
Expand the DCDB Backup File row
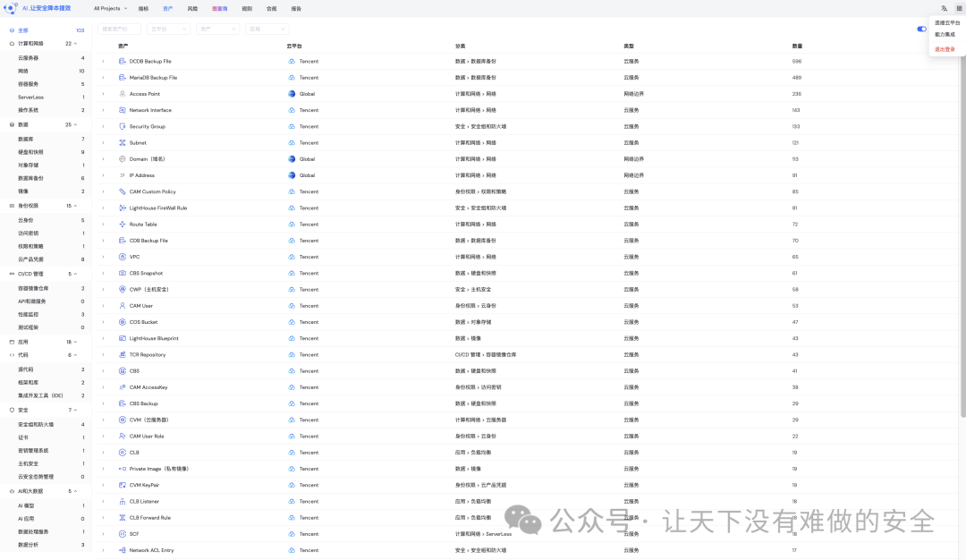point(103,62)
